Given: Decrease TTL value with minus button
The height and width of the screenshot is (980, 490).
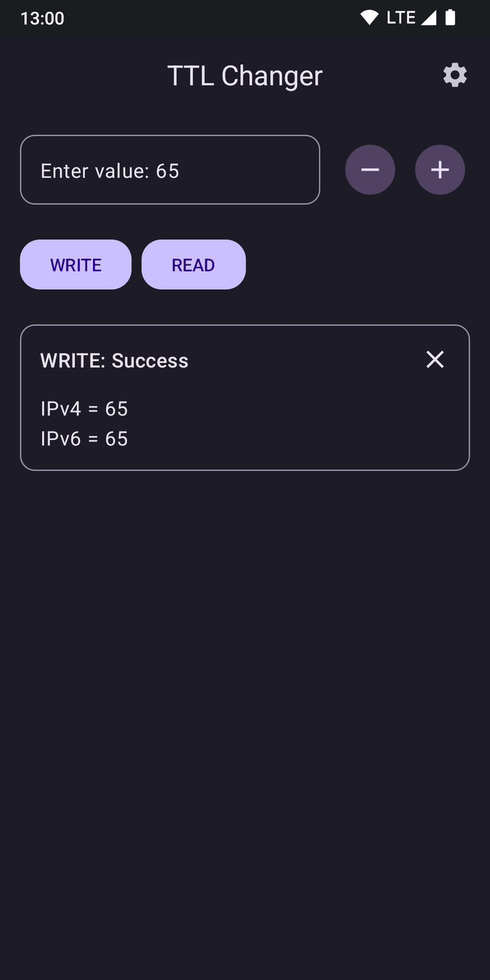Looking at the screenshot, I should (x=370, y=170).
